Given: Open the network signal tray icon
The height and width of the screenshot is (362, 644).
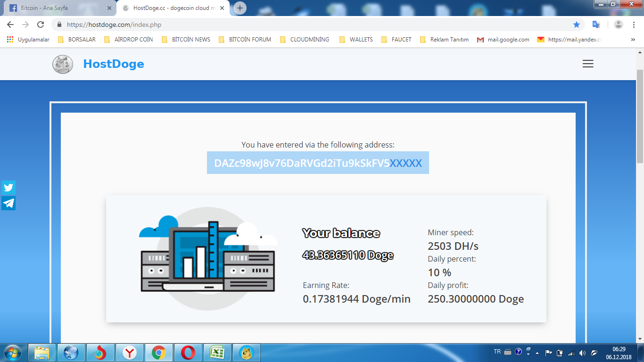Looking at the screenshot, I should coord(571,353).
